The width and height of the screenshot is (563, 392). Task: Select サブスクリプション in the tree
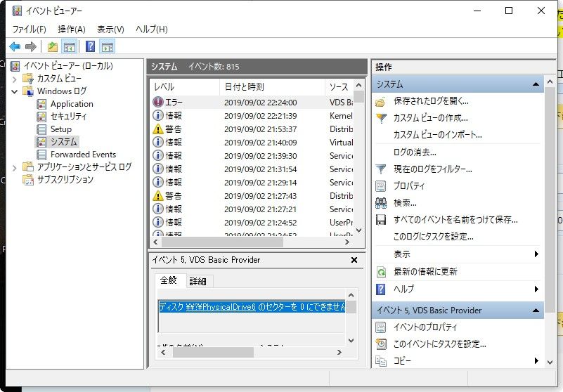pyautogui.click(x=65, y=179)
